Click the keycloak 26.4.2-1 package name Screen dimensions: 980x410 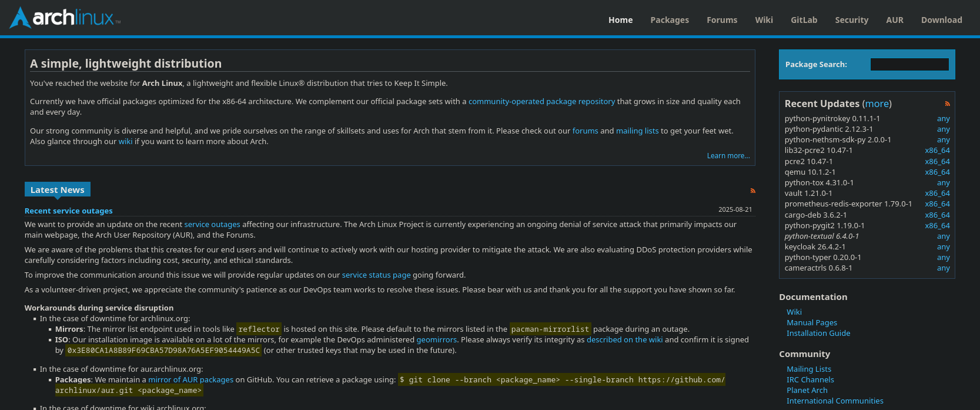815,247
